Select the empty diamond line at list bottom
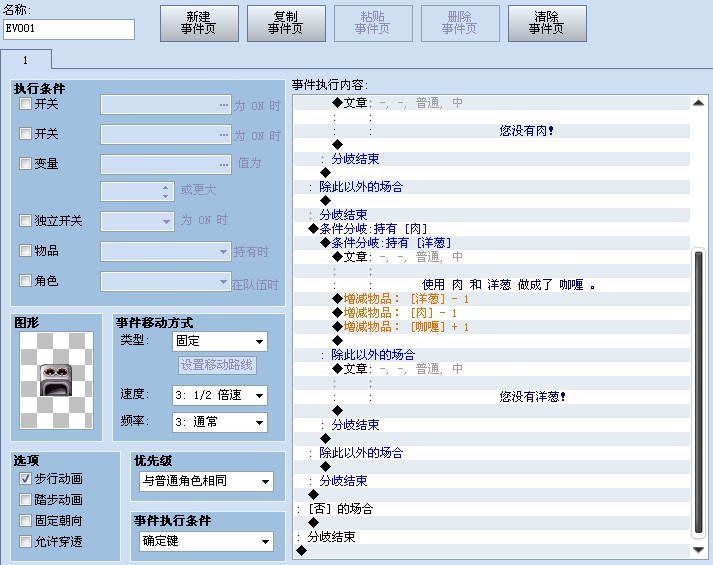Image resolution: width=713 pixels, height=565 pixels. (x=492, y=551)
